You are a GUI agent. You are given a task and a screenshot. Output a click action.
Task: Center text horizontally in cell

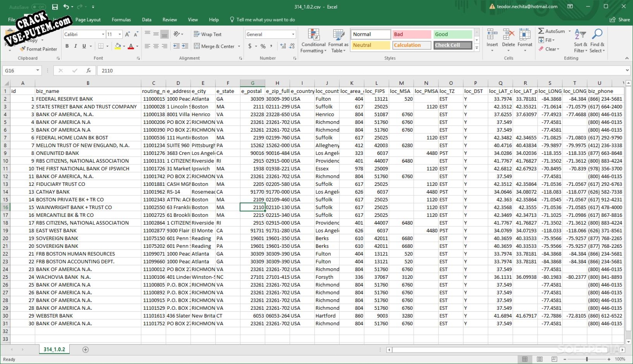click(156, 46)
